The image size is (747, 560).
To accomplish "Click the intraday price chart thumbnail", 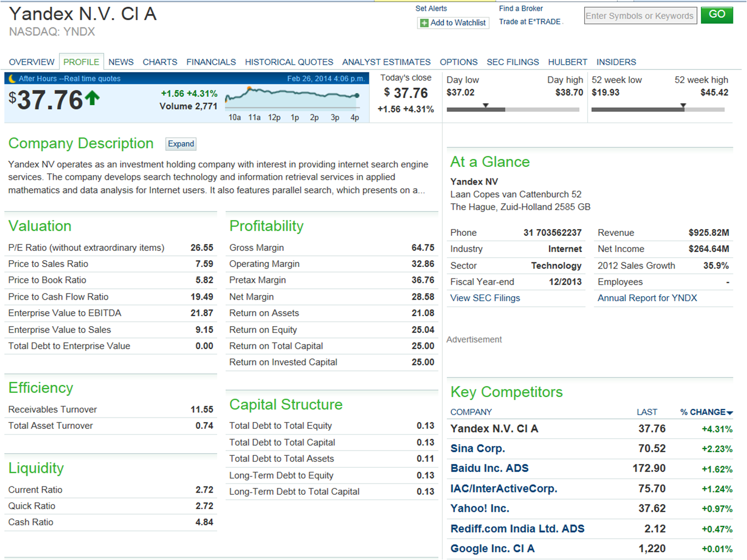I will (293, 96).
